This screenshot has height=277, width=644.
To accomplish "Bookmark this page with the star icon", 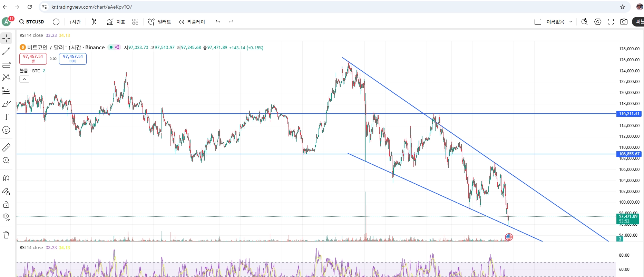I will pos(623,7).
